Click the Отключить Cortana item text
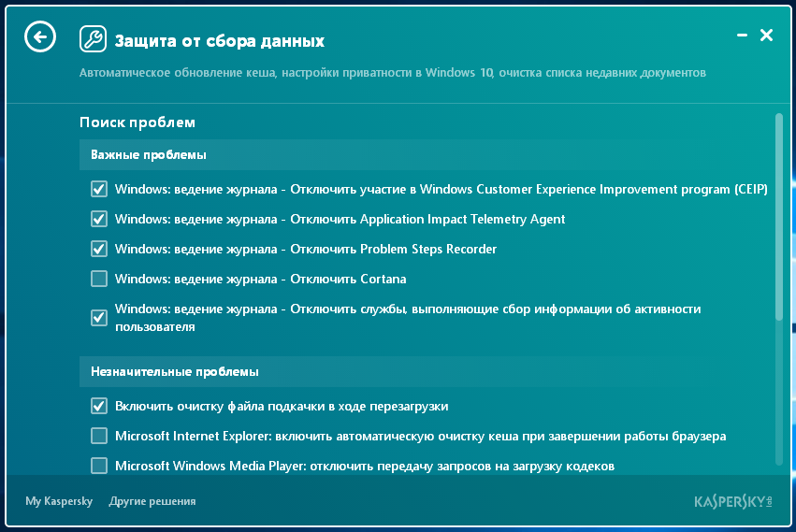The width and height of the screenshot is (796, 532). pyautogui.click(x=260, y=280)
